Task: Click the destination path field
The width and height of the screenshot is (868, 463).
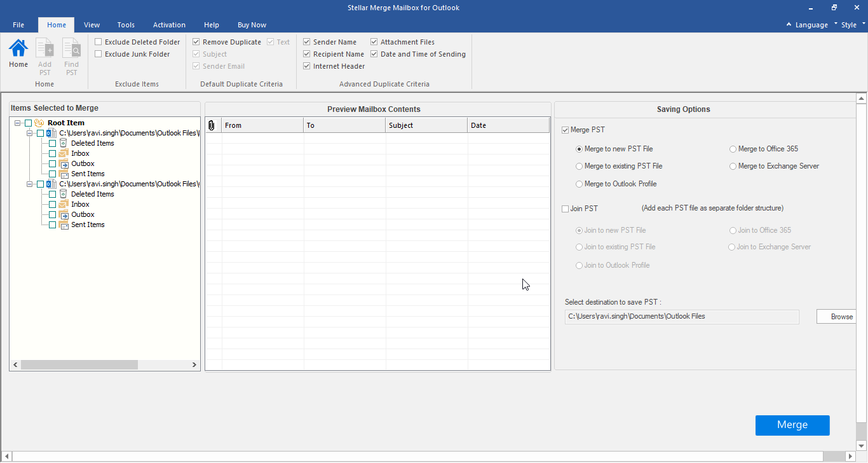Action: click(x=682, y=317)
